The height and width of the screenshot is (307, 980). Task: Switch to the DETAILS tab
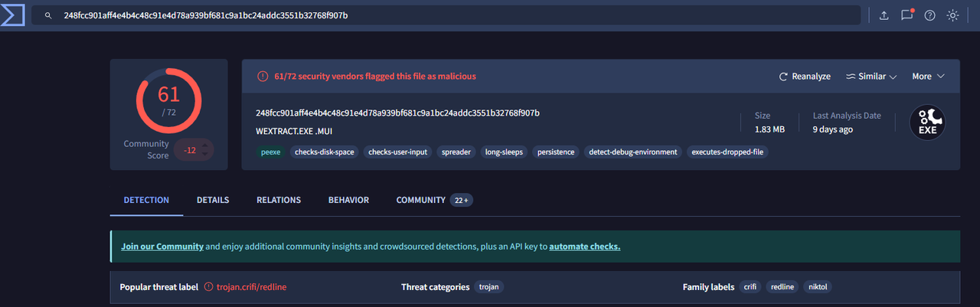213,200
